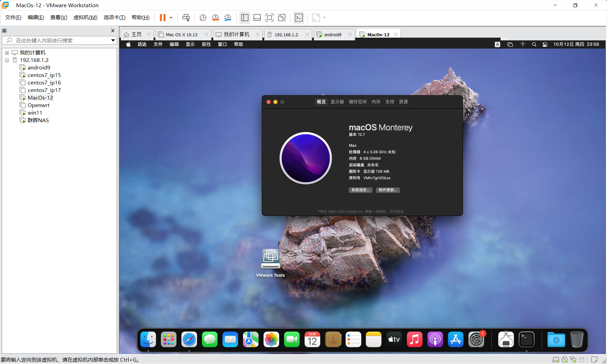Switch to Unity mode
This screenshot has width=607, height=364.
pos(282,17)
